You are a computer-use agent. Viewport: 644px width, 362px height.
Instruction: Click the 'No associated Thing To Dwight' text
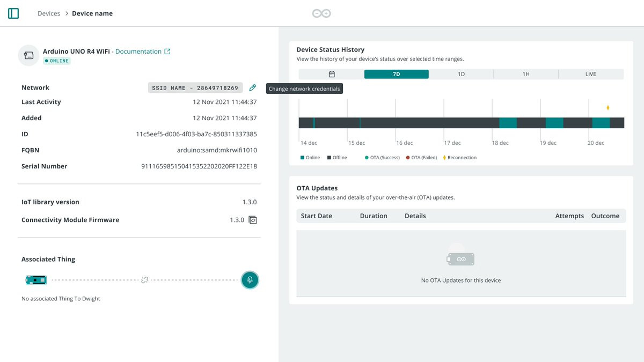(61, 299)
